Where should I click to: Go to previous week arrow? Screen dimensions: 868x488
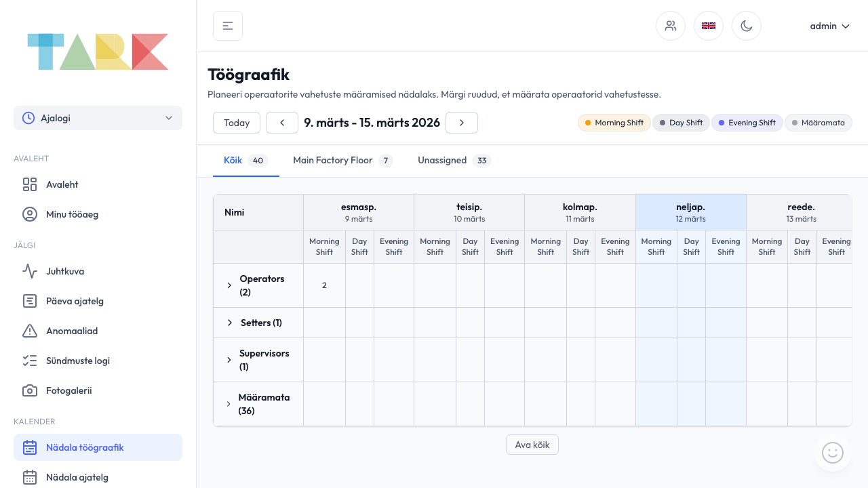pos(282,123)
